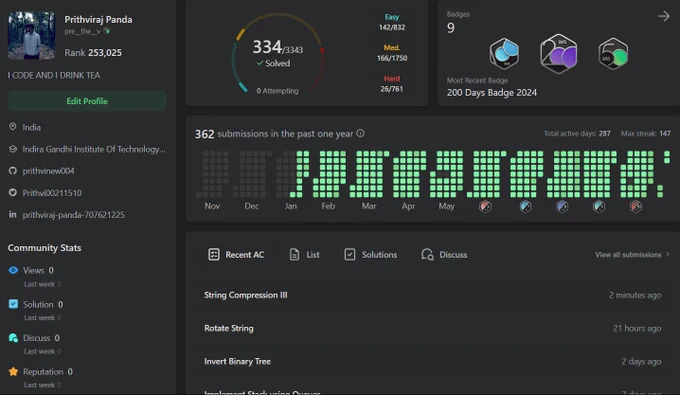Open the Prithvi00211510 Twitter link
This screenshot has height=395, width=680.
[52, 193]
